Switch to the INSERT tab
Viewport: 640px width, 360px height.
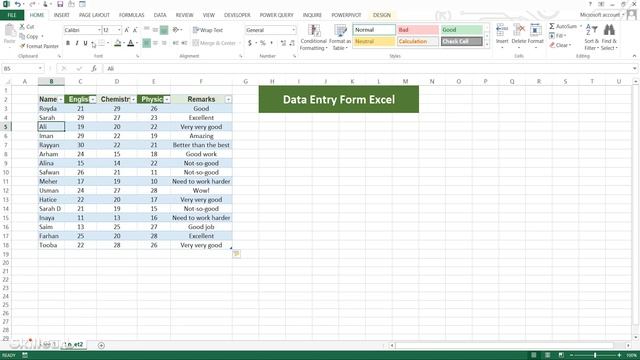click(62, 15)
